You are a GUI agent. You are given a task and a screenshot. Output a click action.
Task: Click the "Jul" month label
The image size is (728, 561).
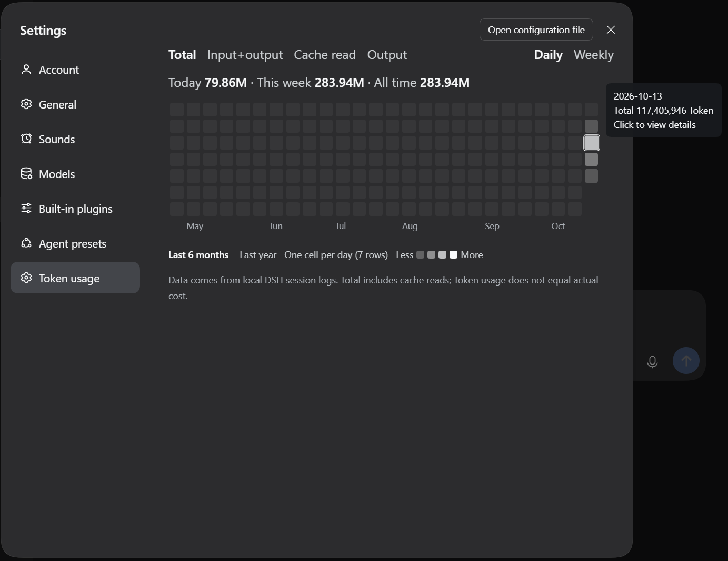point(341,226)
